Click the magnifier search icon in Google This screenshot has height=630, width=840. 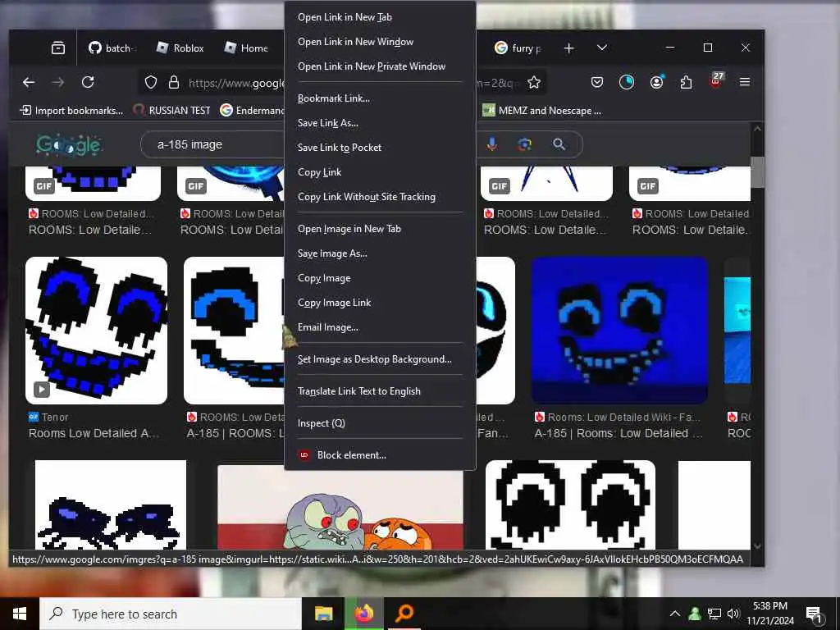coord(559,144)
